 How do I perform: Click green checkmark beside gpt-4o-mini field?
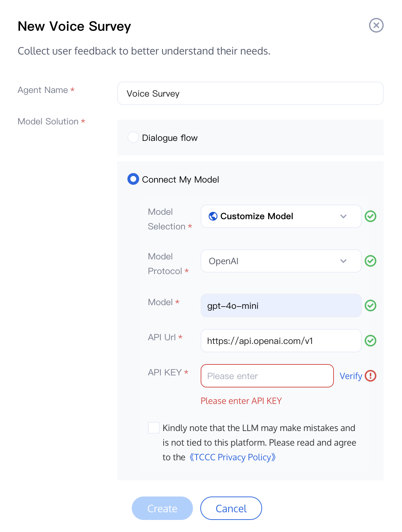pyautogui.click(x=371, y=306)
